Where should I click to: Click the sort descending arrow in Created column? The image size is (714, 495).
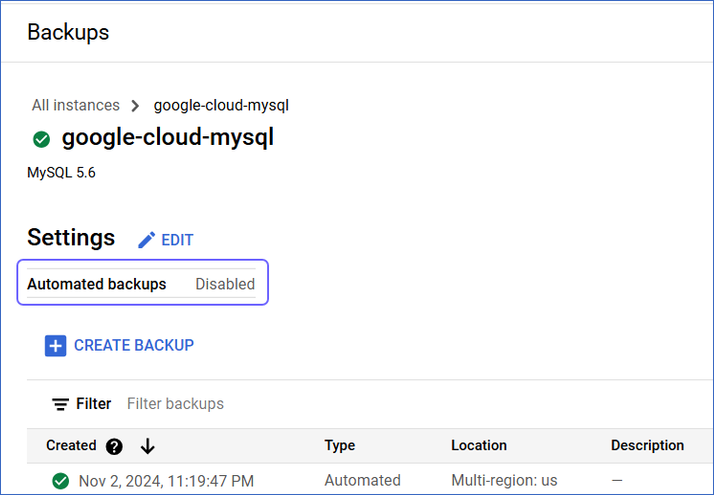coord(148,446)
